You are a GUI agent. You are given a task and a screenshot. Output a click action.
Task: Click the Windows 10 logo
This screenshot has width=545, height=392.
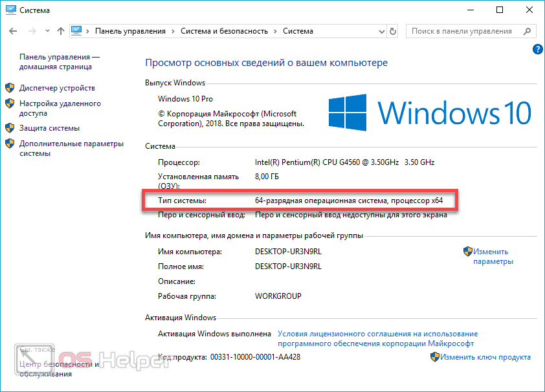pyautogui.click(x=430, y=113)
